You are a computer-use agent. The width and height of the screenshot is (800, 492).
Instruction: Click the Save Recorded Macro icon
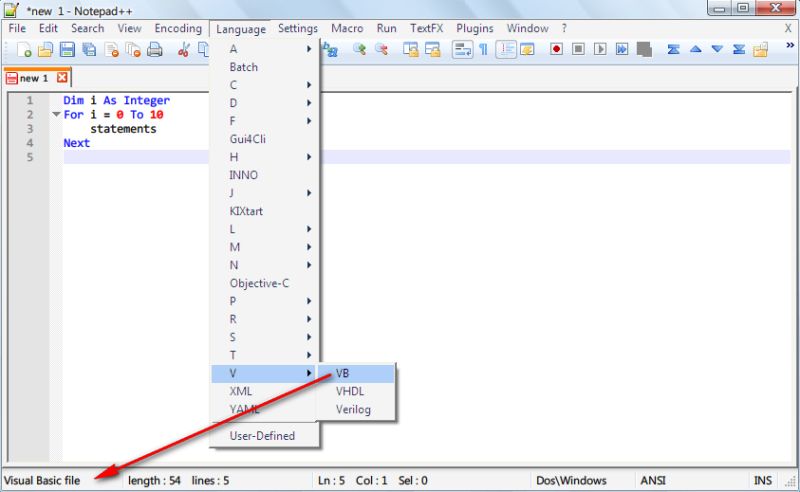pyautogui.click(x=644, y=50)
